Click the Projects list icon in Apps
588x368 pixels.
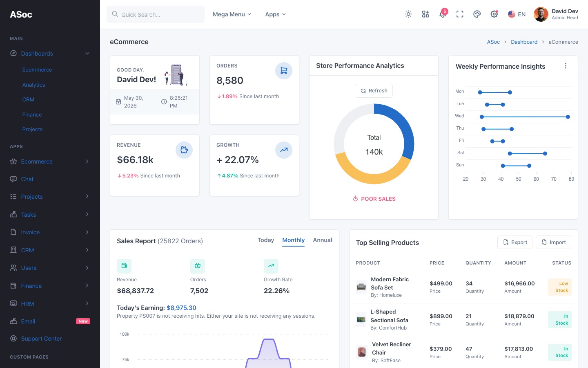(13, 197)
